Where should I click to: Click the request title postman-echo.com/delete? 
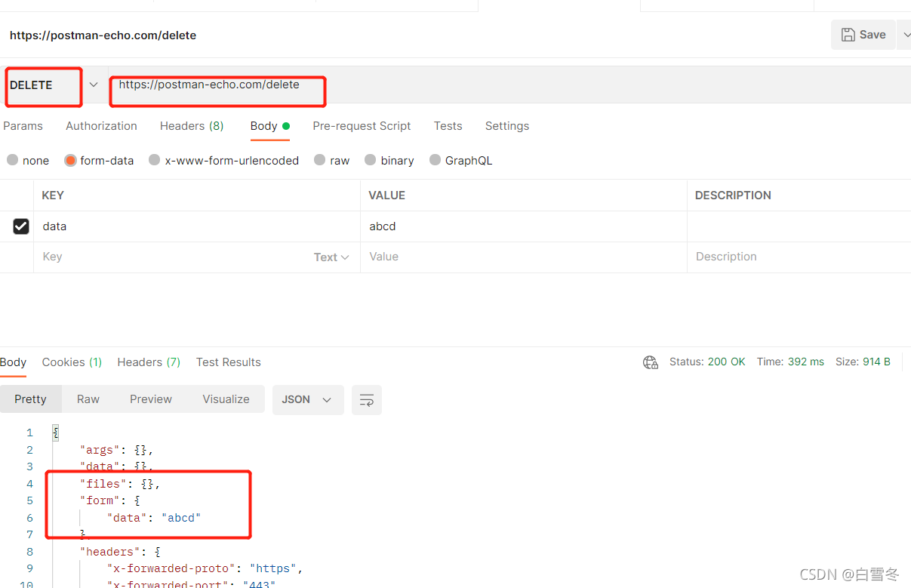pyautogui.click(x=103, y=35)
